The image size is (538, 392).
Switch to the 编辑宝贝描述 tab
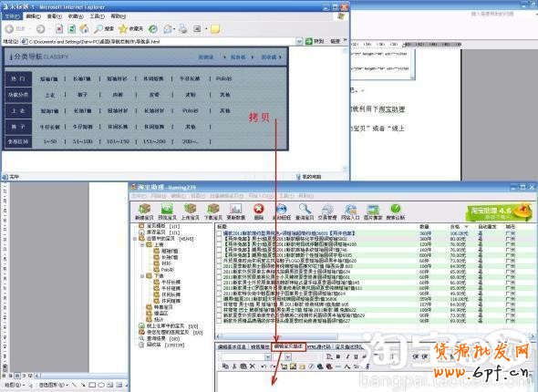pos(288,346)
